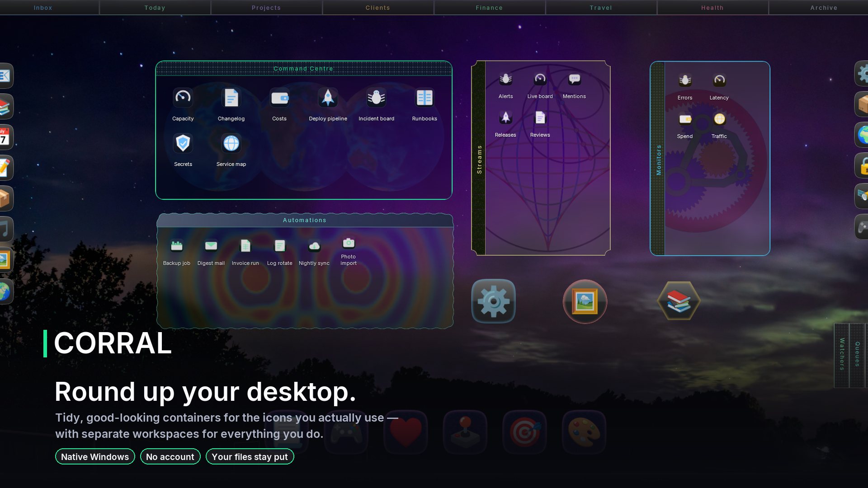Open the Traffic icon in Monitors

pyautogui.click(x=719, y=119)
